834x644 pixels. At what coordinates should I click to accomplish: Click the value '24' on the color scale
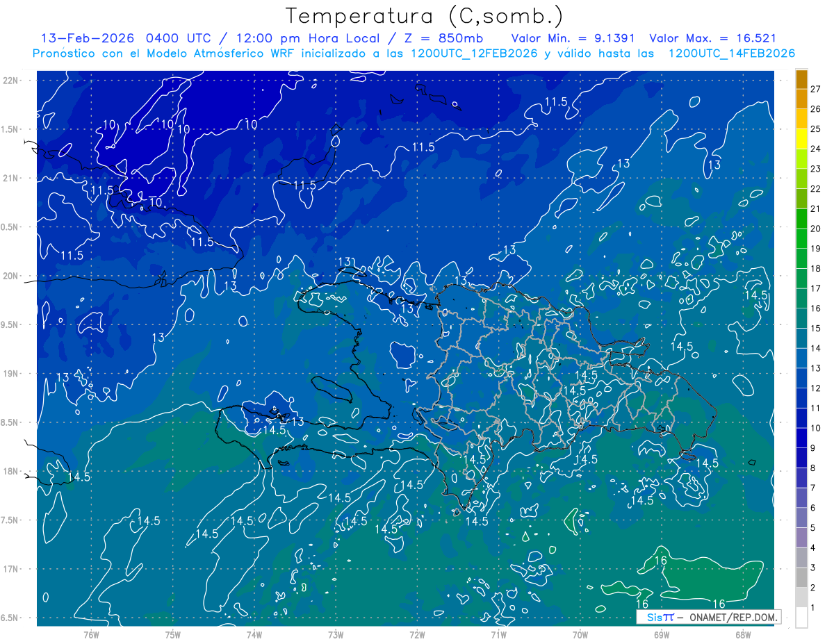pyautogui.click(x=816, y=149)
